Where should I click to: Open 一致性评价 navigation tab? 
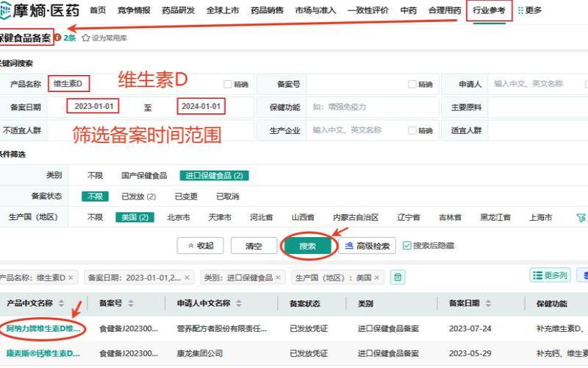[368, 10]
